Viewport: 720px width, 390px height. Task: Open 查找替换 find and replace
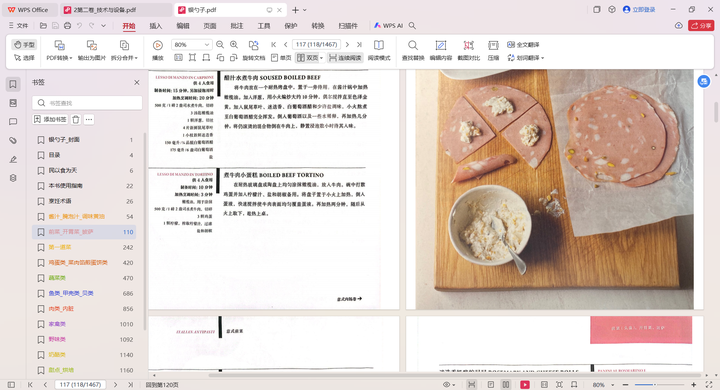click(x=413, y=50)
